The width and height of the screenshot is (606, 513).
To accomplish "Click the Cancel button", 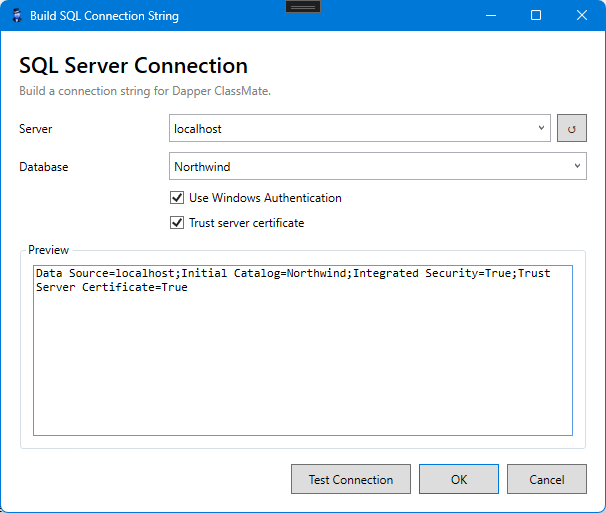I will coord(546,479).
